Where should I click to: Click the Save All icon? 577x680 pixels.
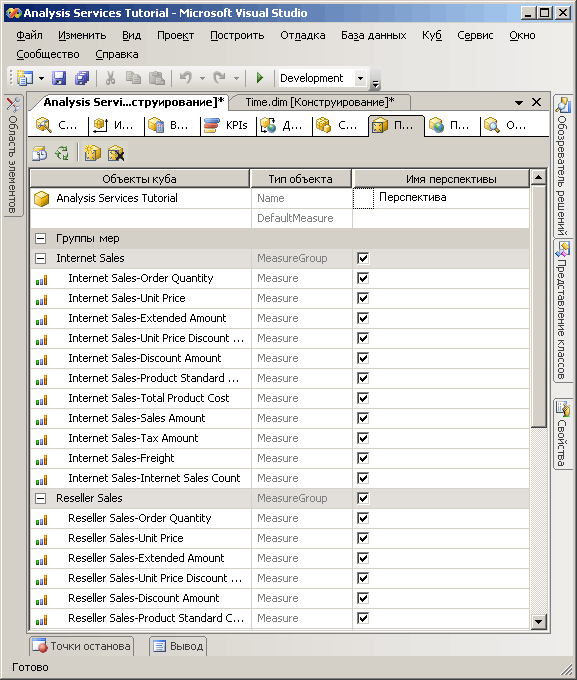[82, 78]
